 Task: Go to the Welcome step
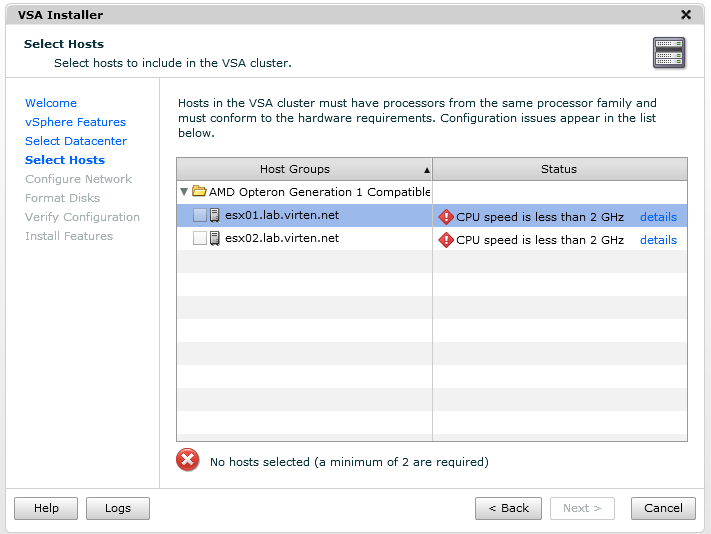51,103
